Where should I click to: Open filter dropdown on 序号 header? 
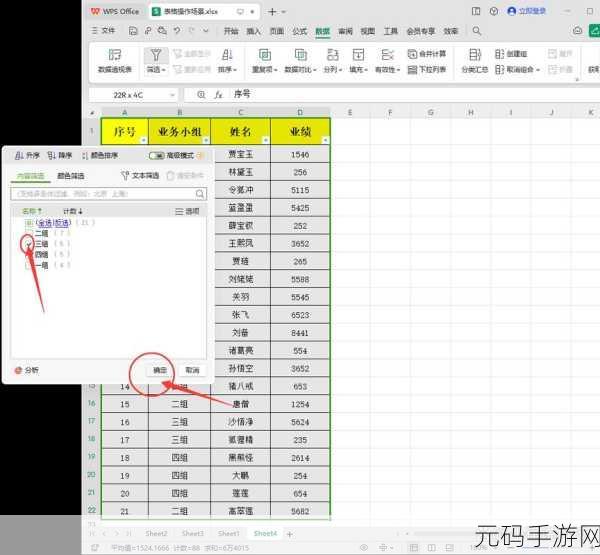click(x=144, y=140)
